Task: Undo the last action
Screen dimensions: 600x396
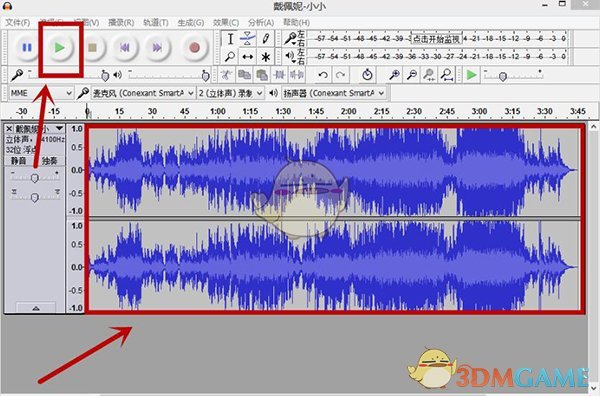Action: tap(323, 75)
